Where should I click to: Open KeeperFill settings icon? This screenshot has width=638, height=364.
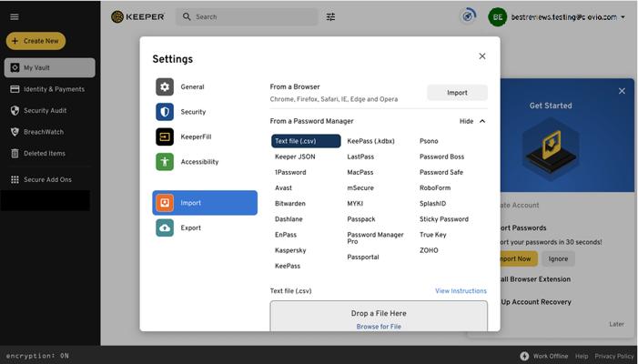[165, 137]
